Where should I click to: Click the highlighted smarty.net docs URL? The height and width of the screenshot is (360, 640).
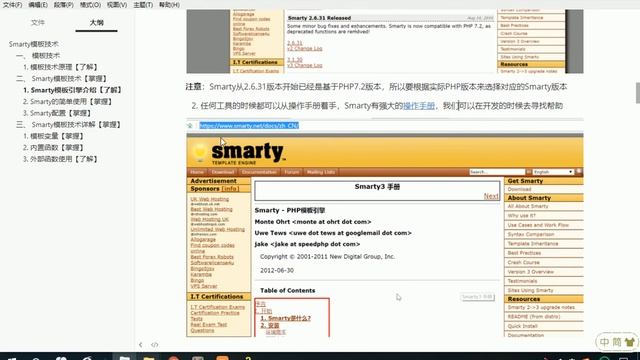point(249,125)
